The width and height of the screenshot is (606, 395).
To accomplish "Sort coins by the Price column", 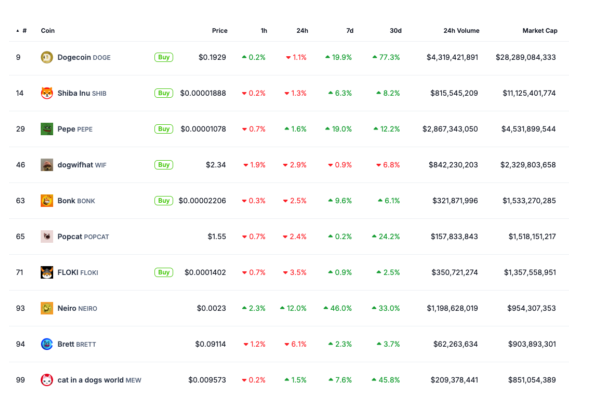I will pos(219,31).
